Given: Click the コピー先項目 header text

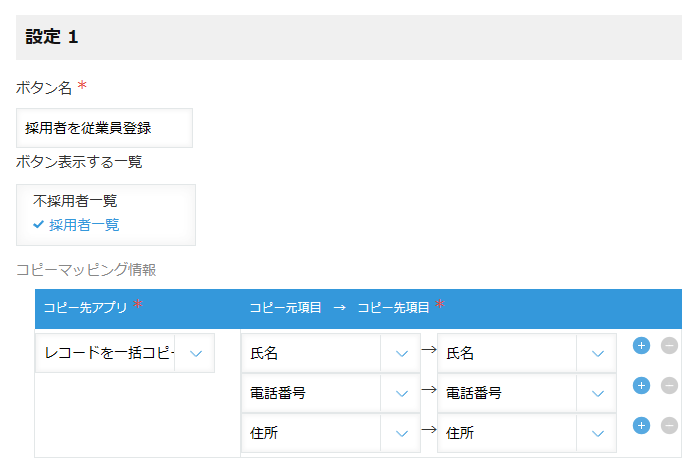Looking at the screenshot, I should [393, 307].
